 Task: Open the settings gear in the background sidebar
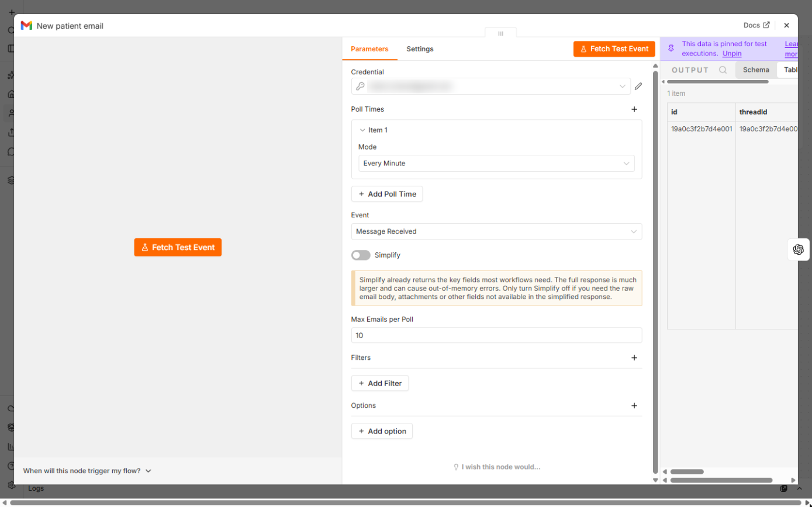[x=11, y=485]
